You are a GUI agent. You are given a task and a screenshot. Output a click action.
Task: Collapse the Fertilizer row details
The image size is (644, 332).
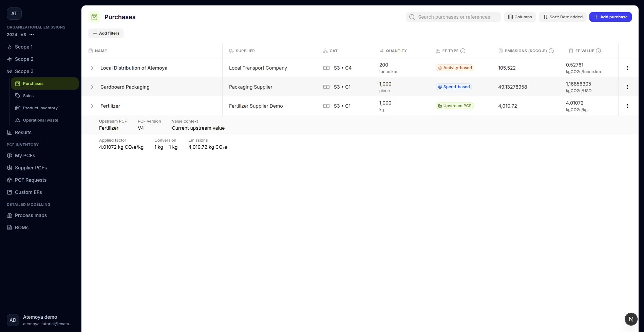pos(92,106)
